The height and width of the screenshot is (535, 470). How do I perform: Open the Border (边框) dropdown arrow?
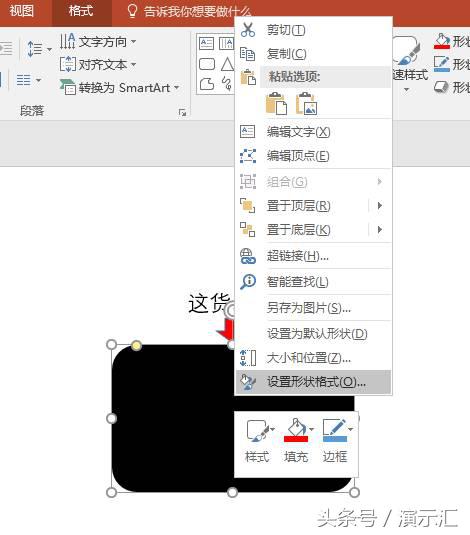pos(351,429)
